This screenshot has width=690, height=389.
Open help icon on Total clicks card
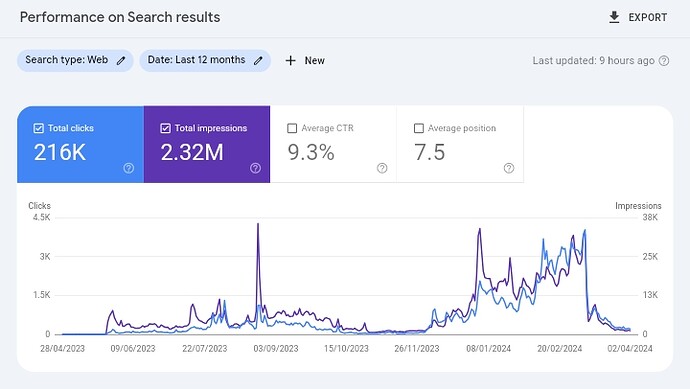[128, 168]
